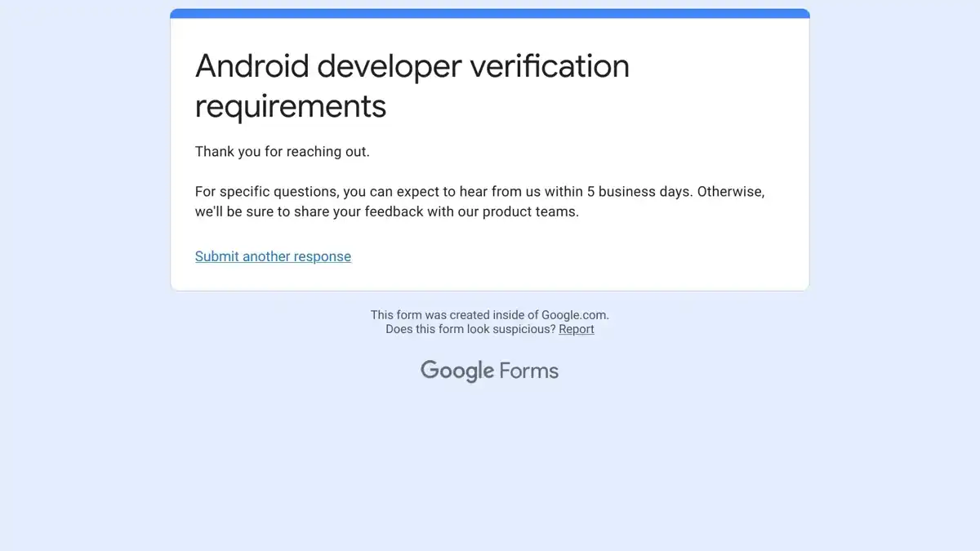
Task: Open the Google Forms logo link
Action: tap(490, 371)
